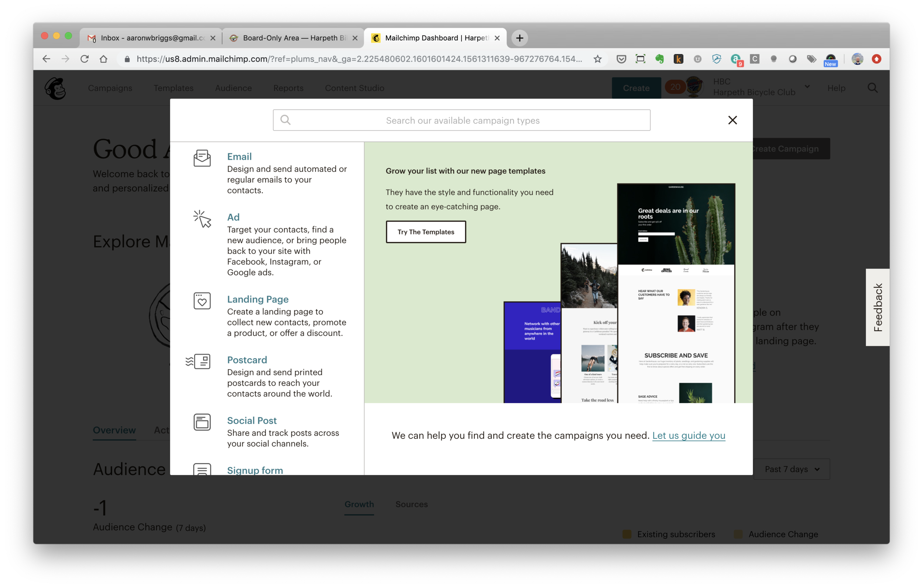Open the Chrome profile avatar

point(857,59)
